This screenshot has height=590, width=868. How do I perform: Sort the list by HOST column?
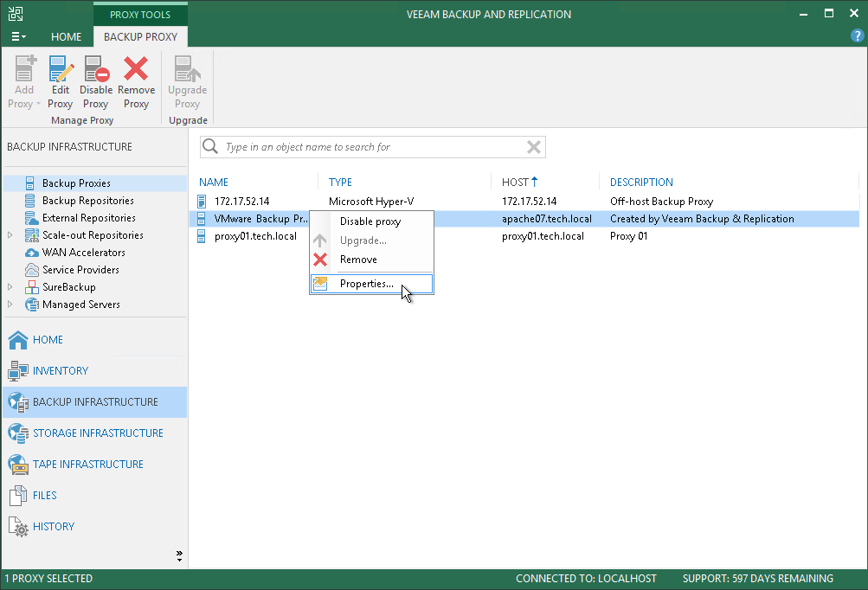coord(516,182)
